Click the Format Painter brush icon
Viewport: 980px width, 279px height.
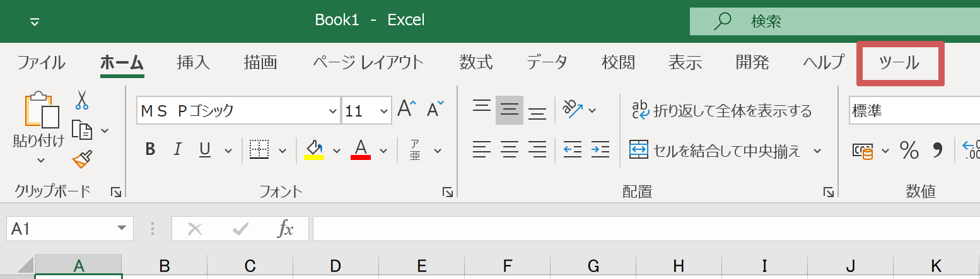[83, 159]
